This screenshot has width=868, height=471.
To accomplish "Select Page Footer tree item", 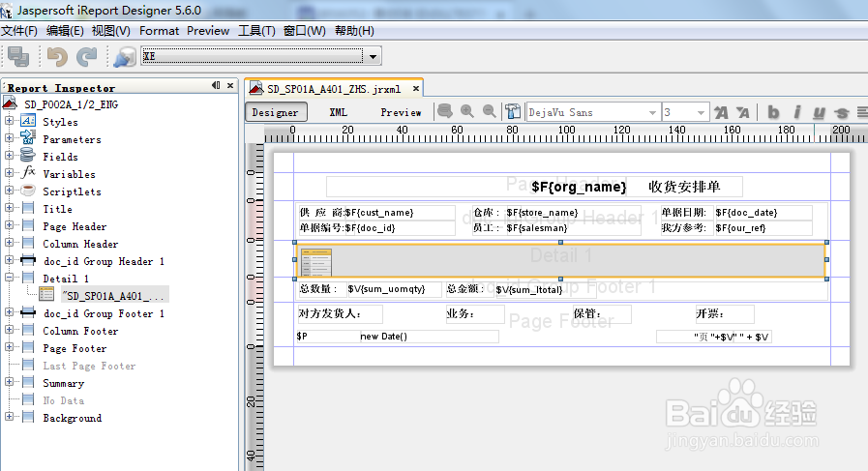I will click(x=75, y=349).
